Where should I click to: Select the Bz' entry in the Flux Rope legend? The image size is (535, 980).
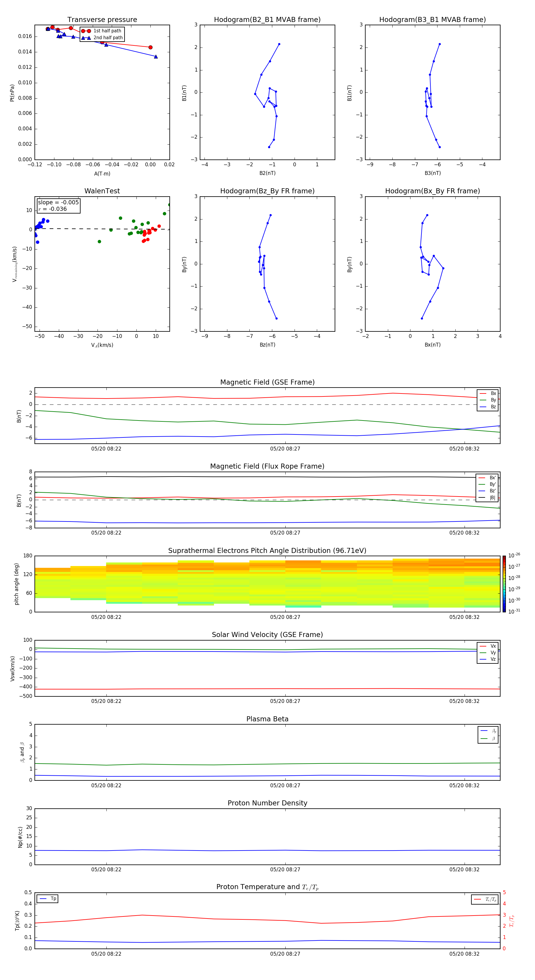(487, 491)
